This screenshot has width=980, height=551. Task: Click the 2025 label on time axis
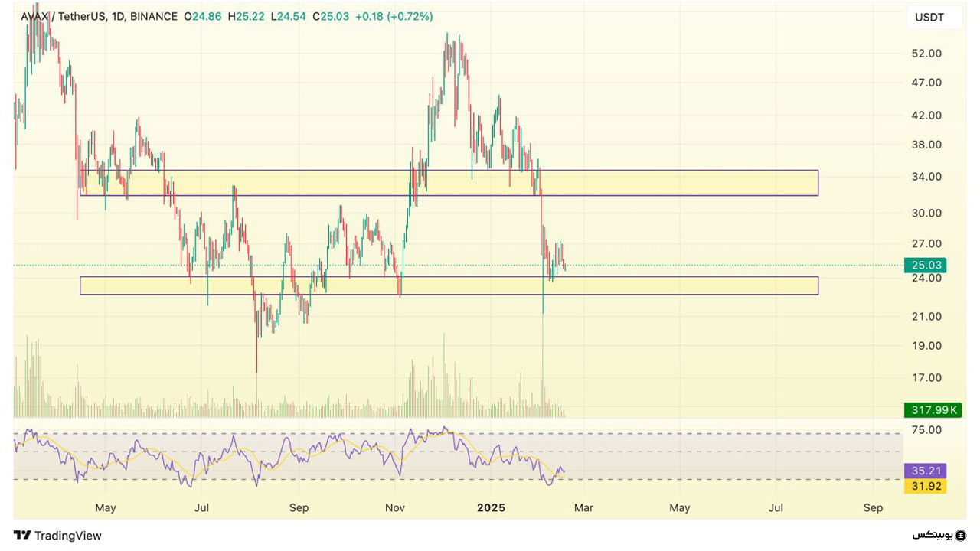pos(490,507)
